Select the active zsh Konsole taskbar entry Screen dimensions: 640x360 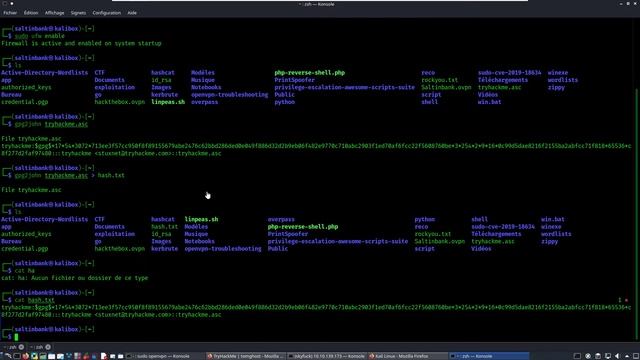[489, 356]
